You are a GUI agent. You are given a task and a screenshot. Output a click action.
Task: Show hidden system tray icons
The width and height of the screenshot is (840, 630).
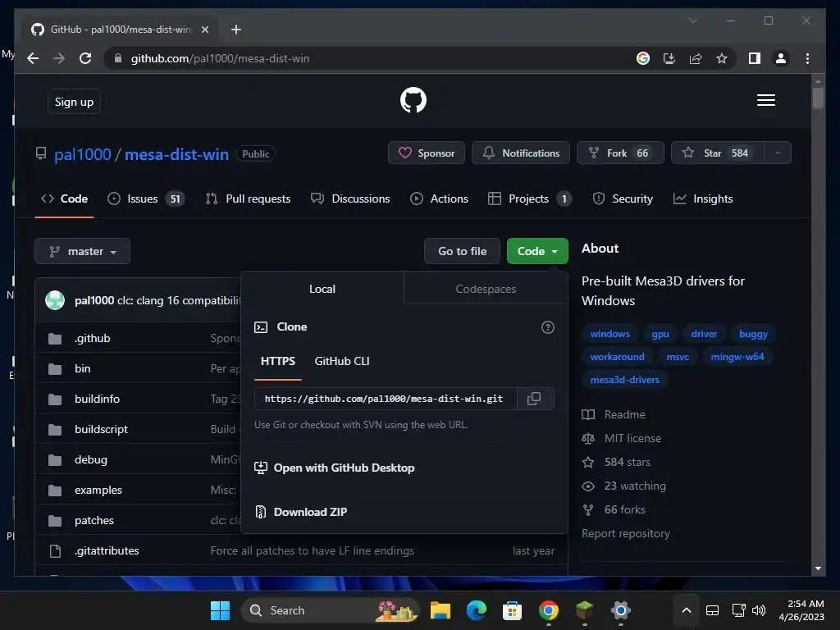coord(687,610)
